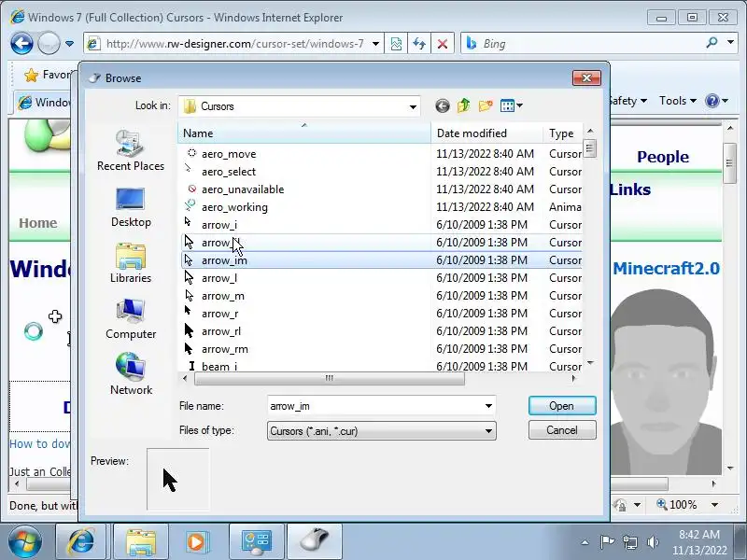Go back to the last visited folder in Browse dialog
This screenshot has width=747, height=560.
tap(442, 105)
